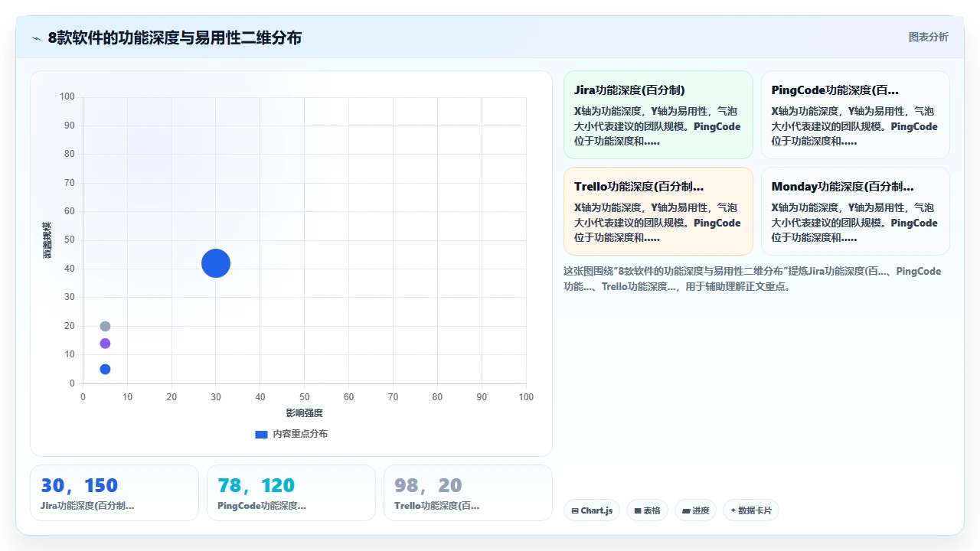Open the Monday功能深度 card
Viewport: 980px width, 551px height.
pos(855,211)
